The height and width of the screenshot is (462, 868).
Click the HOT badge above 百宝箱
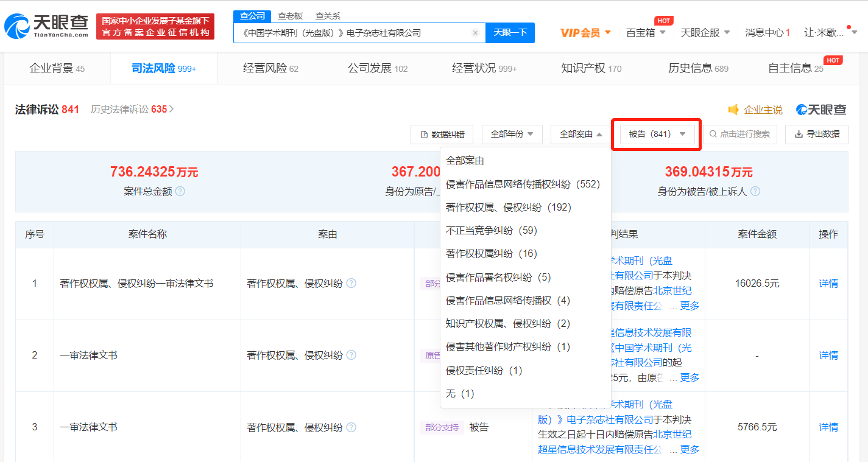tap(664, 21)
